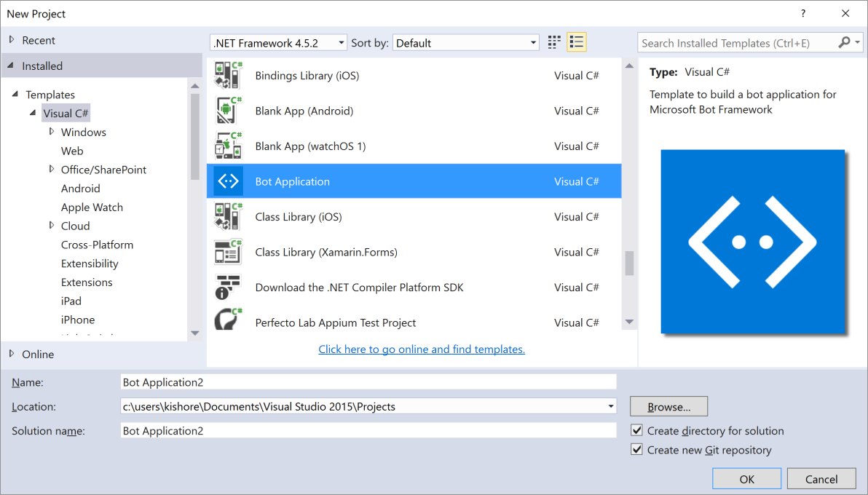Click the large Bot Framework preview image

(753, 242)
